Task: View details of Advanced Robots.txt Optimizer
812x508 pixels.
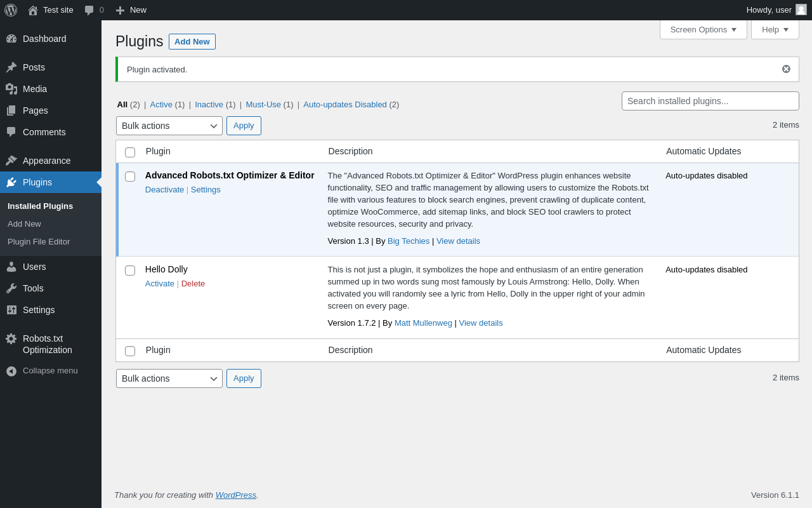Action: pos(458,241)
